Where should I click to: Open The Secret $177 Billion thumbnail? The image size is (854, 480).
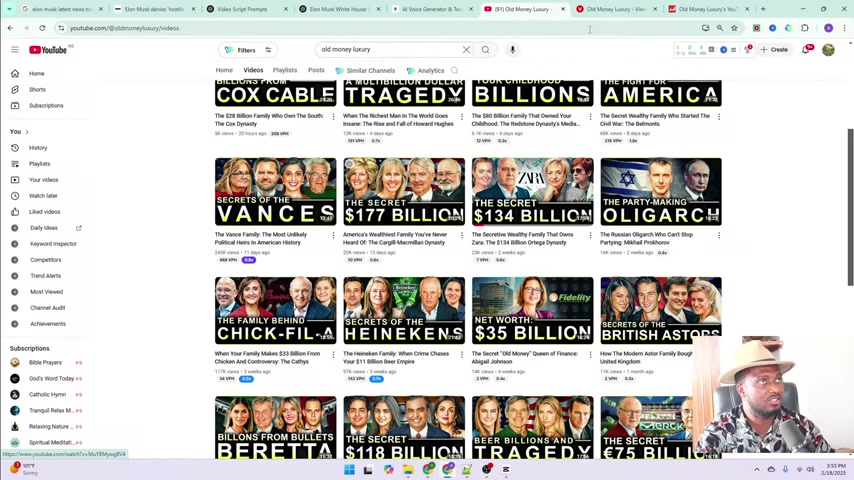pos(404,192)
